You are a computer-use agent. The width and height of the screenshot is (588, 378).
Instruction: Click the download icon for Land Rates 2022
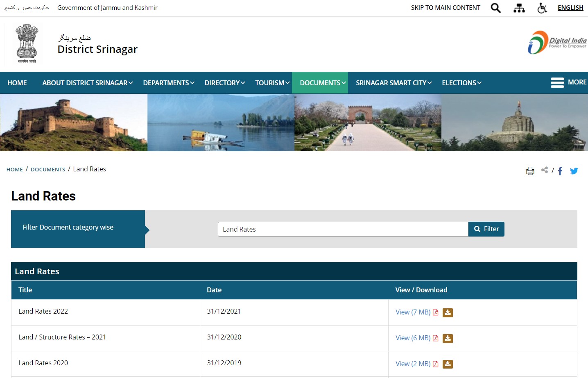tap(447, 312)
